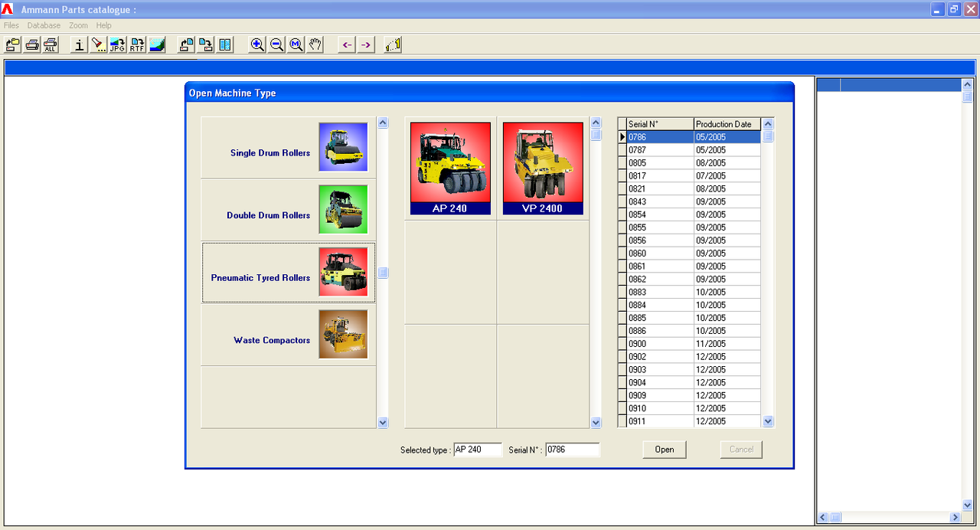Select Double Drum Rollers category
The image size is (980, 530).
click(x=289, y=210)
